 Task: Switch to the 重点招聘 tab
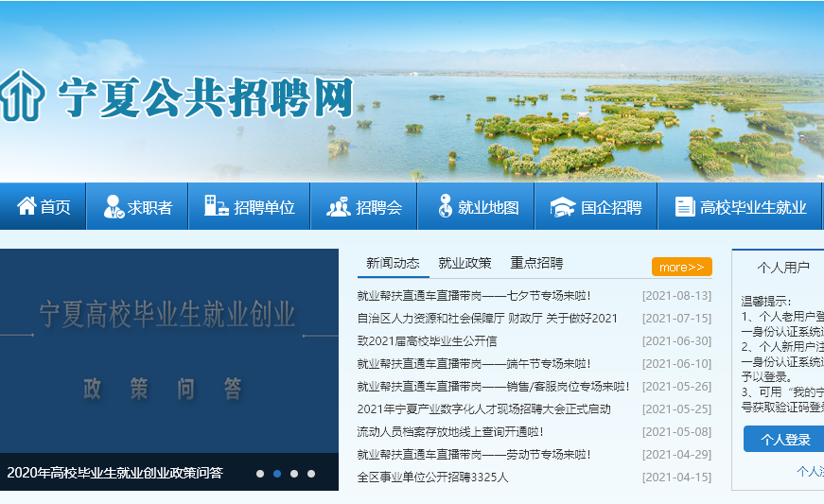(536, 263)
